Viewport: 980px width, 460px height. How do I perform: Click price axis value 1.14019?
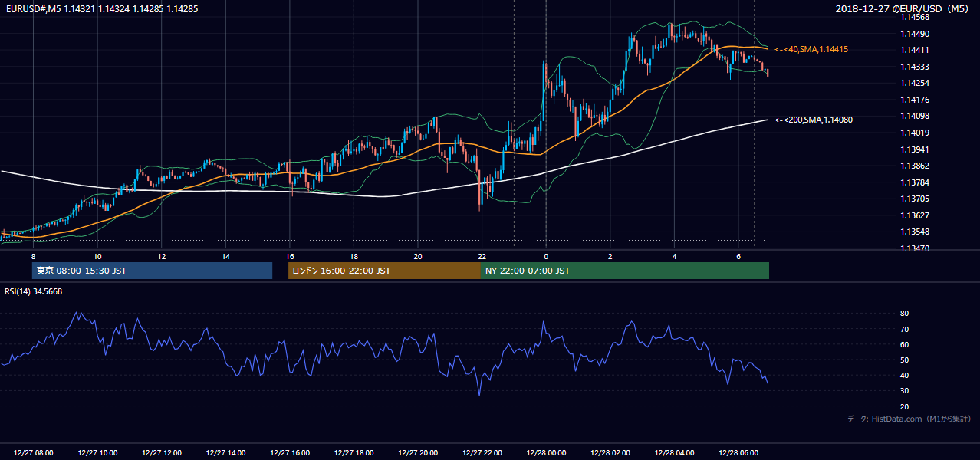916,133
